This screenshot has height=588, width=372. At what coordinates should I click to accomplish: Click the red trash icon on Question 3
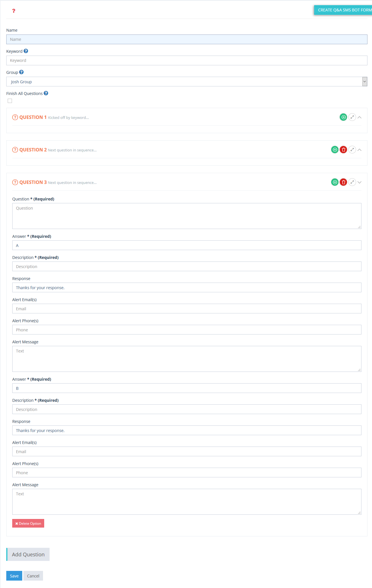point(344,182)
